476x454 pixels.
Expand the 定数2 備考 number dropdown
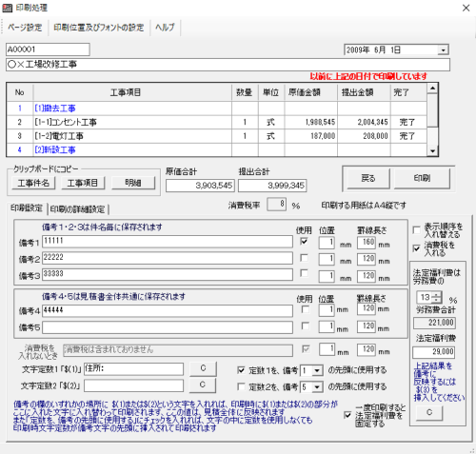(317, 387)
